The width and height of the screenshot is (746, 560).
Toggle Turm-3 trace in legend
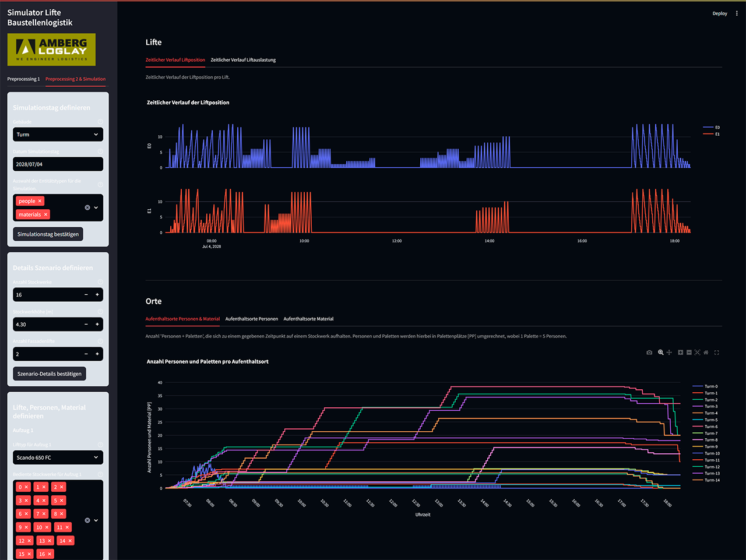tap(705, 406)
